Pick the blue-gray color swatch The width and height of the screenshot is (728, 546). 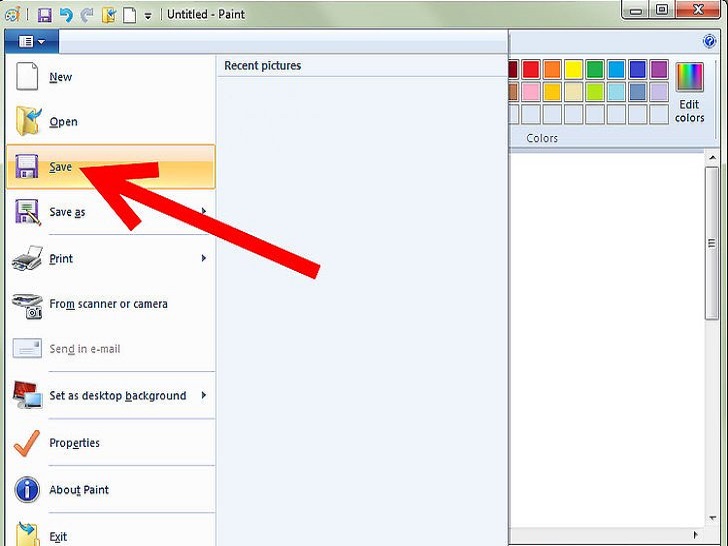[x=637, y=91]
